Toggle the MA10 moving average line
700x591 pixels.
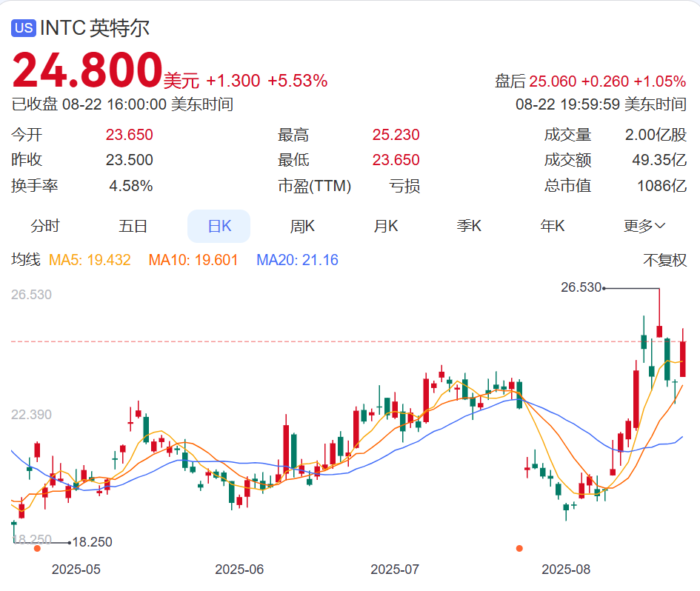[x=193, y=261]
